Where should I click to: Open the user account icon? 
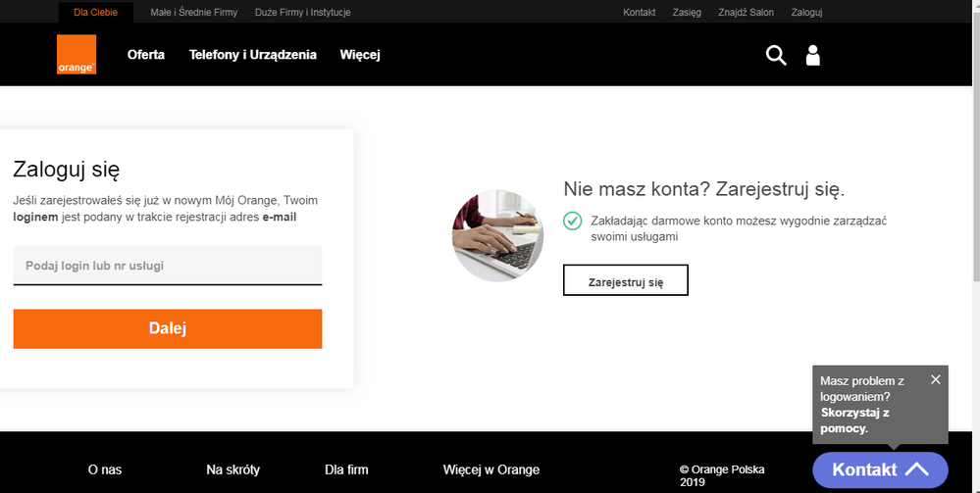click(x=812, y=55)
